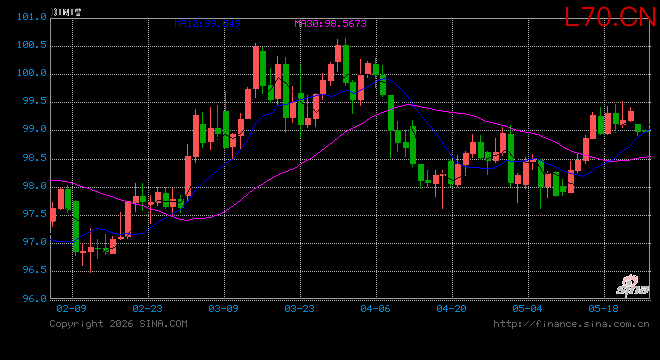
Task: Click the 05-04 date label
Action: click(527, 309)
